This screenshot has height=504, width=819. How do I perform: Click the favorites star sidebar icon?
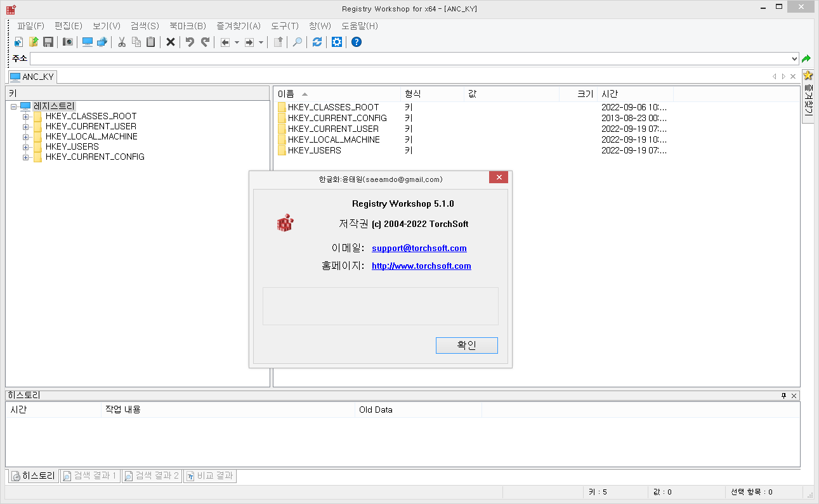pos(808,75)
